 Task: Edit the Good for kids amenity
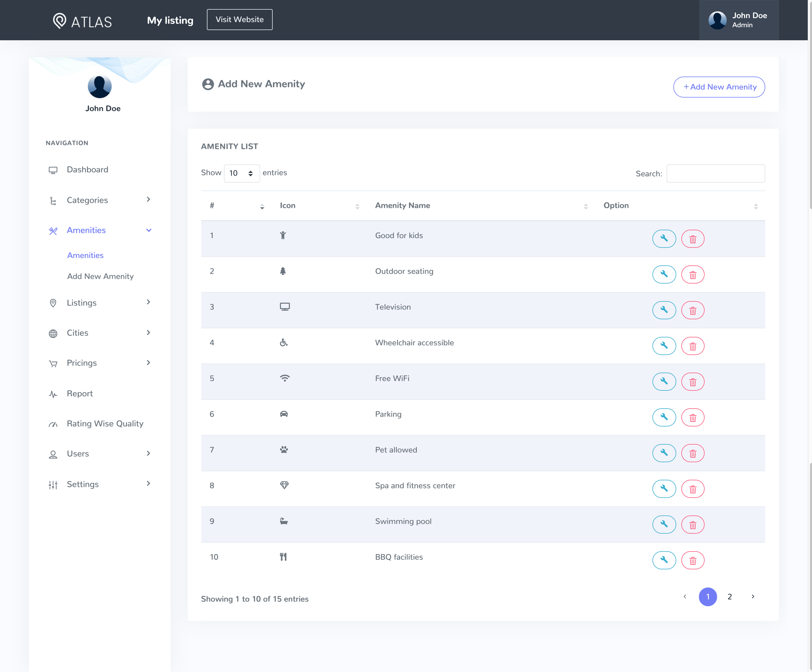[x=664, y=239]
